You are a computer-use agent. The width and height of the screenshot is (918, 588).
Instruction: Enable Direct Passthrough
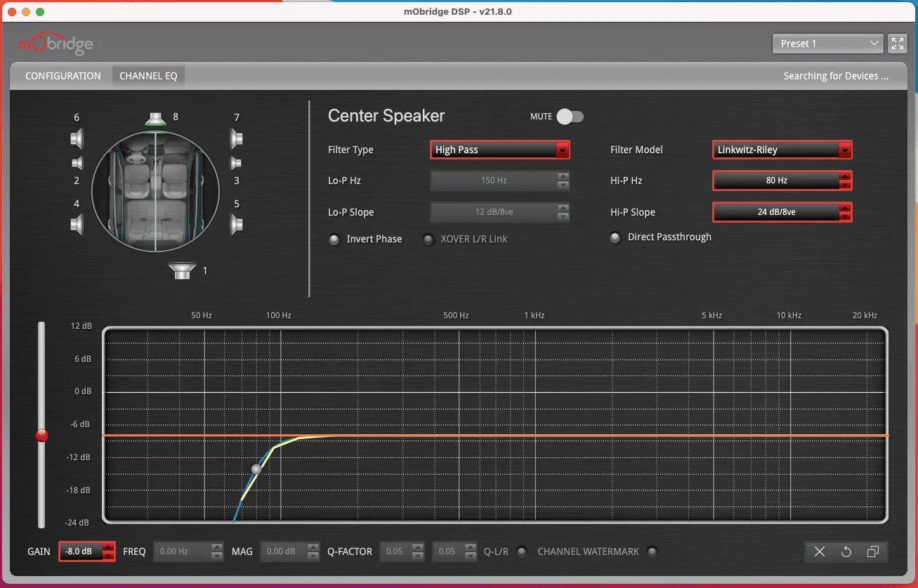pyautogui.click(x=615, y=237)
